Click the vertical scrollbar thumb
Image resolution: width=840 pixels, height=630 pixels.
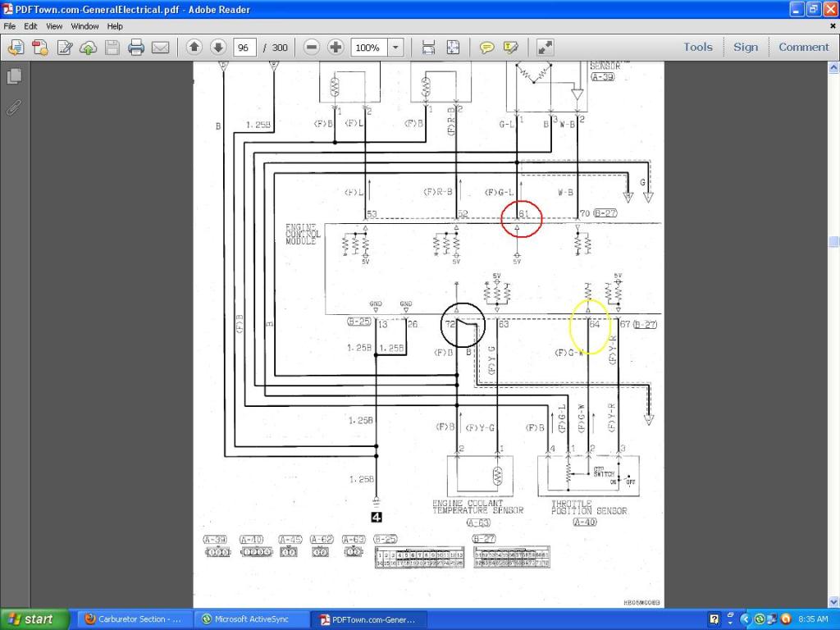point(833,244)
